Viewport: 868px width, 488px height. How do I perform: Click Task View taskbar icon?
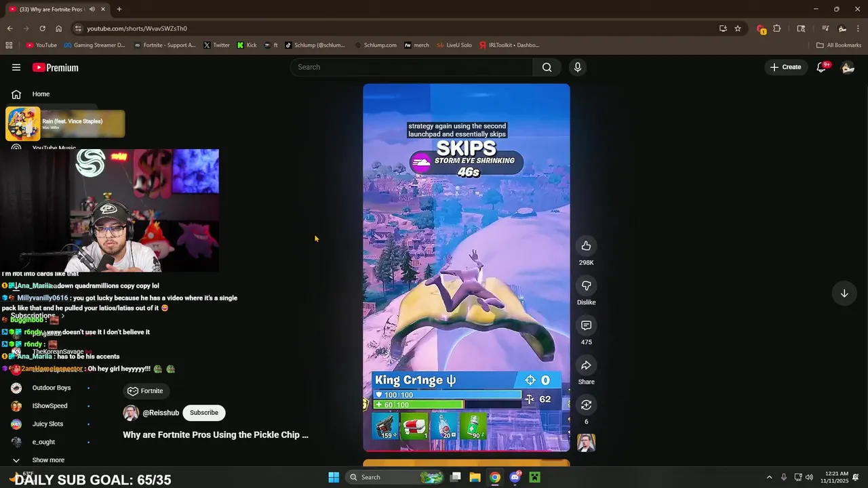tap(456, 477)
